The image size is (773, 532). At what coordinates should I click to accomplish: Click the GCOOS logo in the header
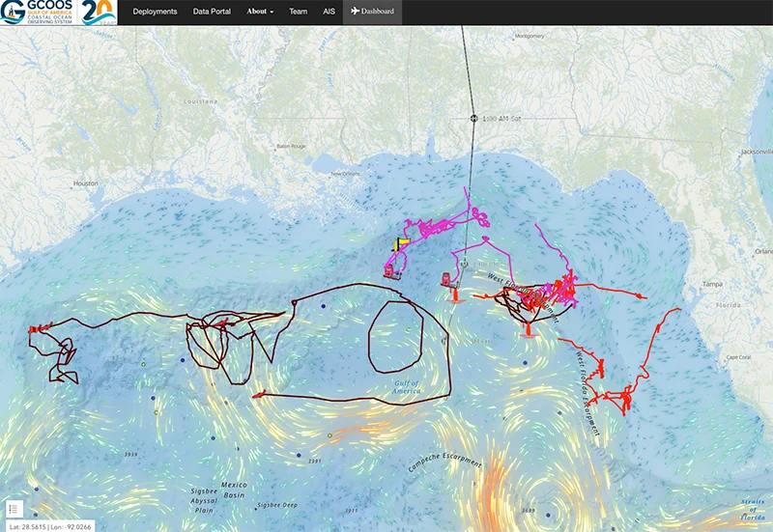tap(38, 13)
